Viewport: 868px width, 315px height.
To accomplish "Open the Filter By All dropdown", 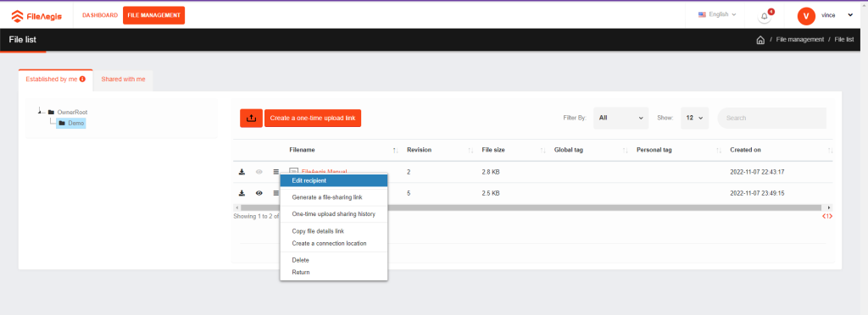I will click(x=620, y=118).
